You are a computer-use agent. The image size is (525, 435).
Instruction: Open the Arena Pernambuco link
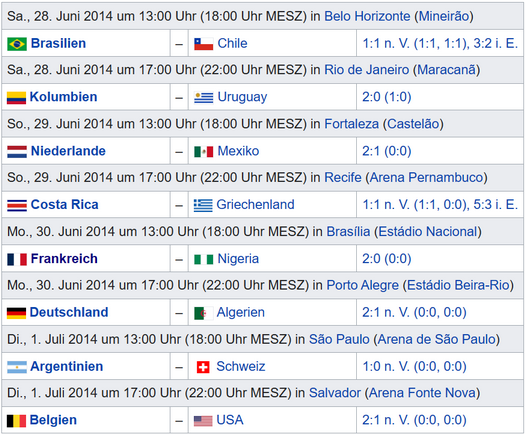click(426, 177)
